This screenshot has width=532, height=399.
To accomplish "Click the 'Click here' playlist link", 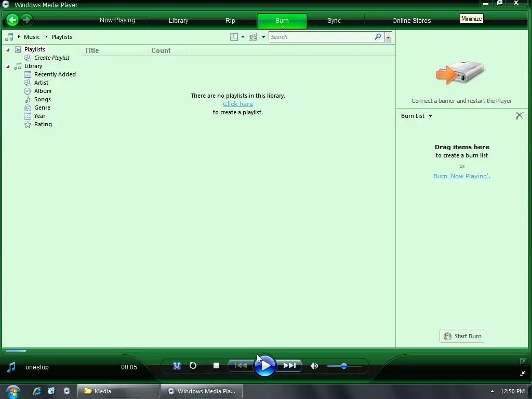I will coord(238,104).
